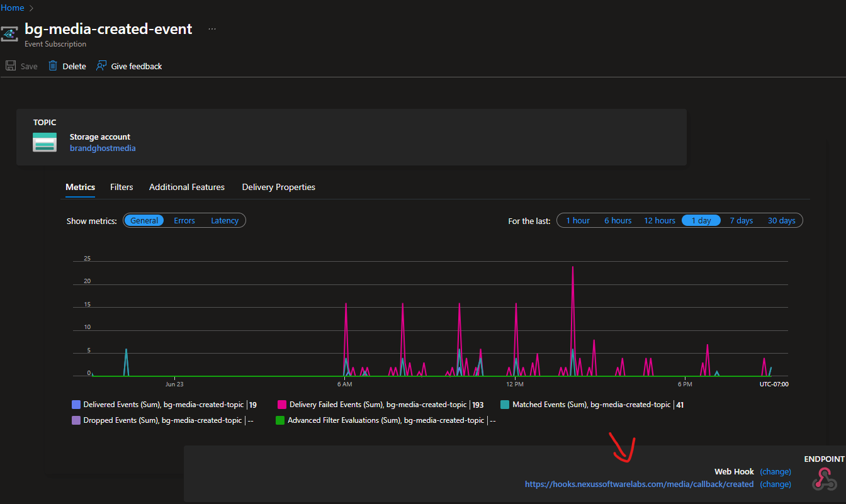This screenshot has height=504, width=846.
Task: Click the Dropped Events (Sum) legend label
Action: click(162, 420)
